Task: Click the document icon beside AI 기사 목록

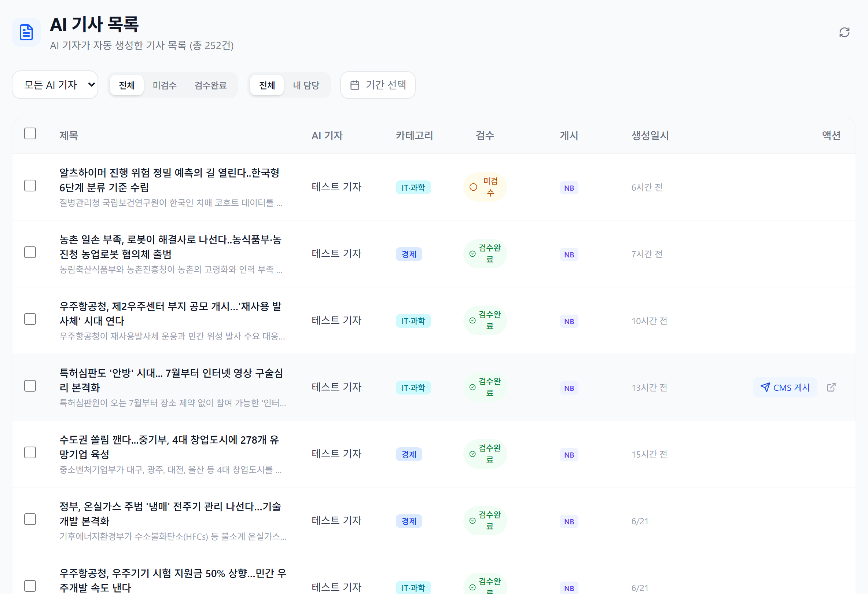Action: pyautogui.click(x=26, y=33)
